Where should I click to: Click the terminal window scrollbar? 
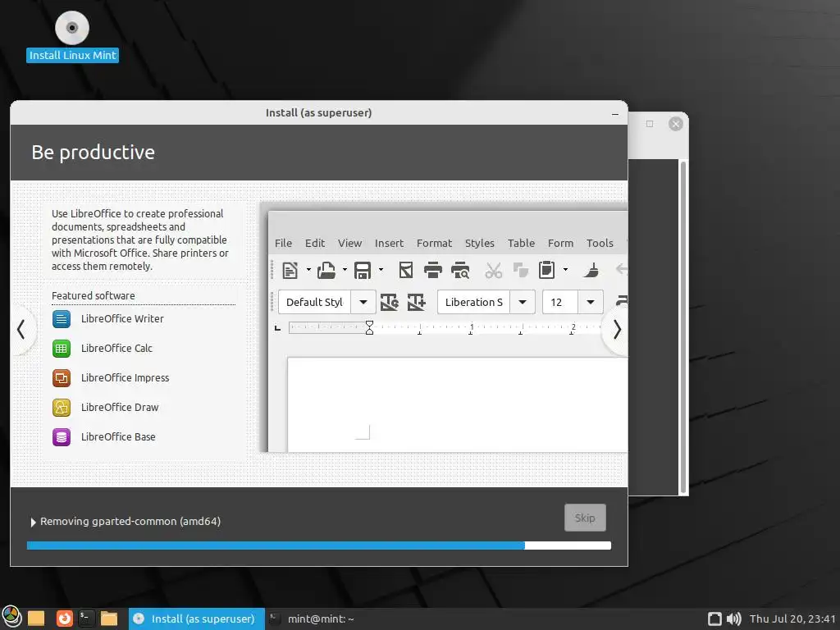tap(683, 326)
